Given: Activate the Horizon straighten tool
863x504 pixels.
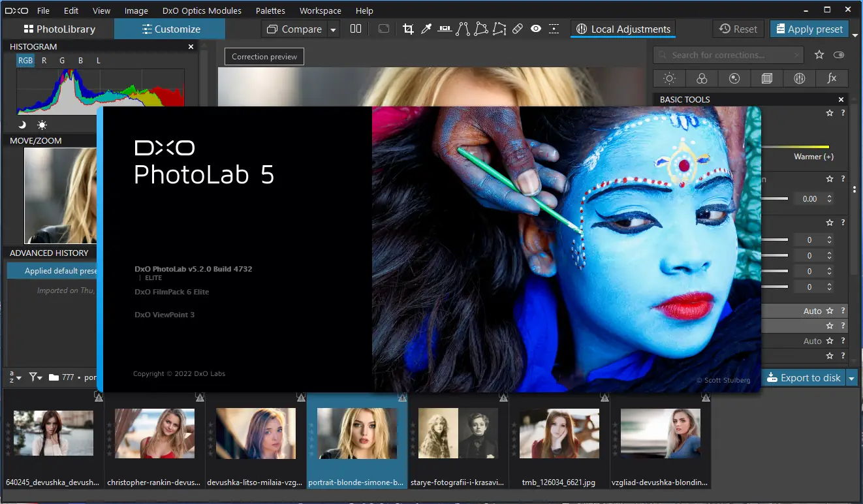Looking at the screenshot, I should pyautogui.click(x=445, y=29).
